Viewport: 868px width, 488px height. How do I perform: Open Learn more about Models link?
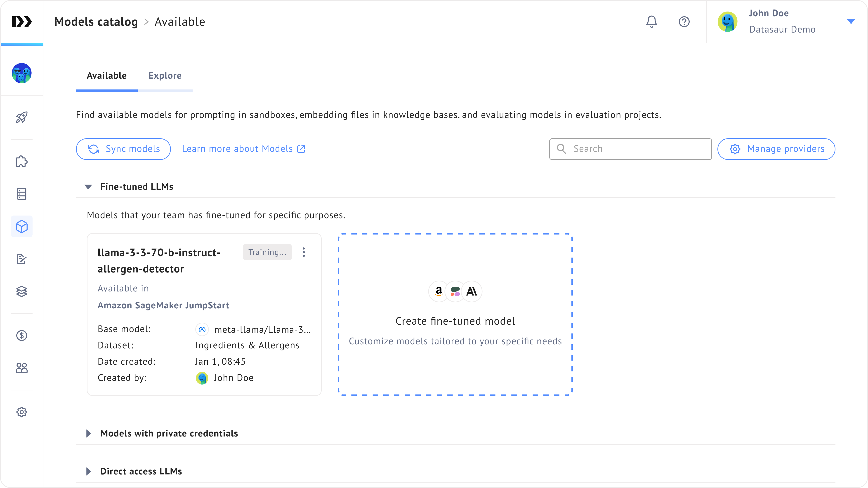coord(243,149)
